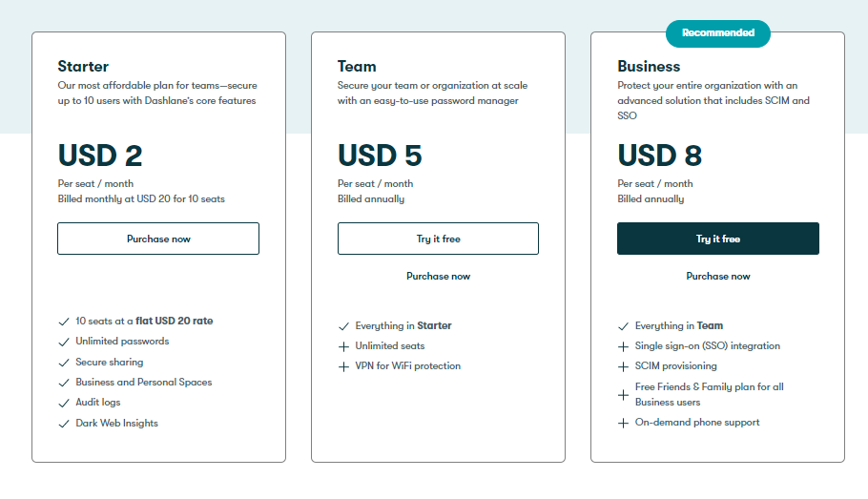Click checkmark icon beside Unlimited passwords

click(x=64, y=343)
